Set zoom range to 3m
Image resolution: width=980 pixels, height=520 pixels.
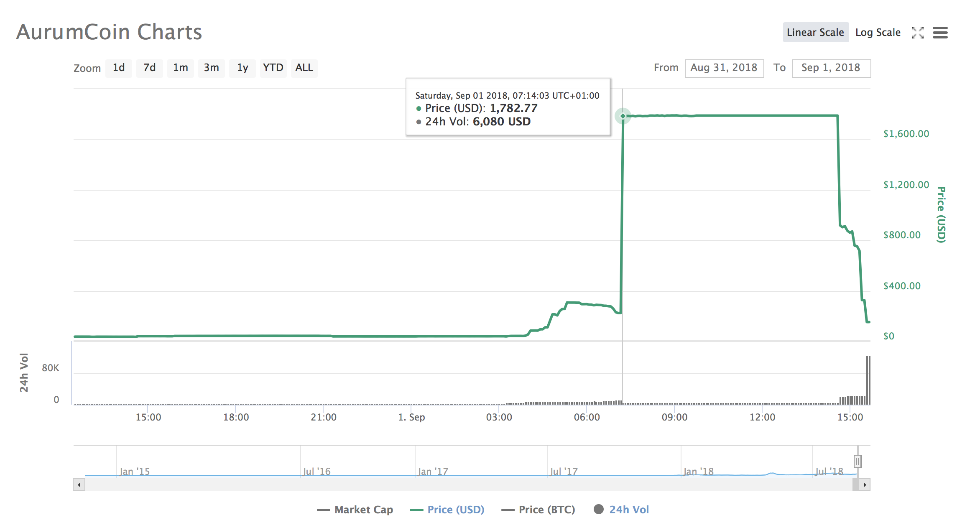pyautogui.click(x=212, y=68)
